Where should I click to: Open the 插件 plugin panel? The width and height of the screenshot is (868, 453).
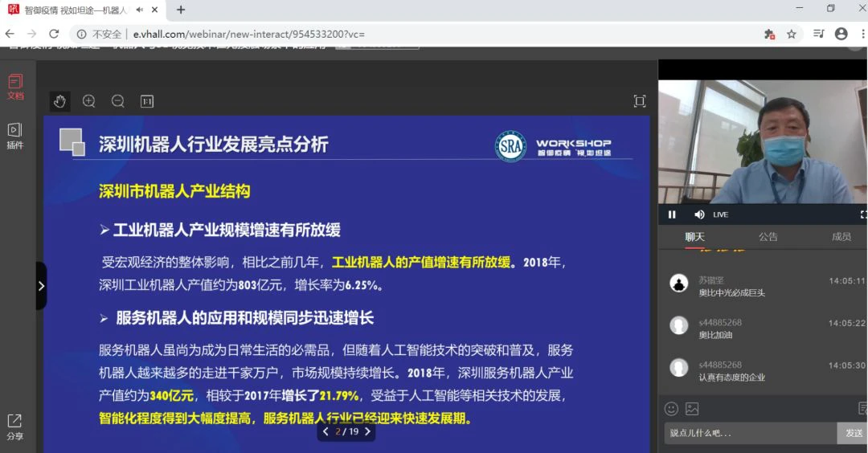click(15, 135)
